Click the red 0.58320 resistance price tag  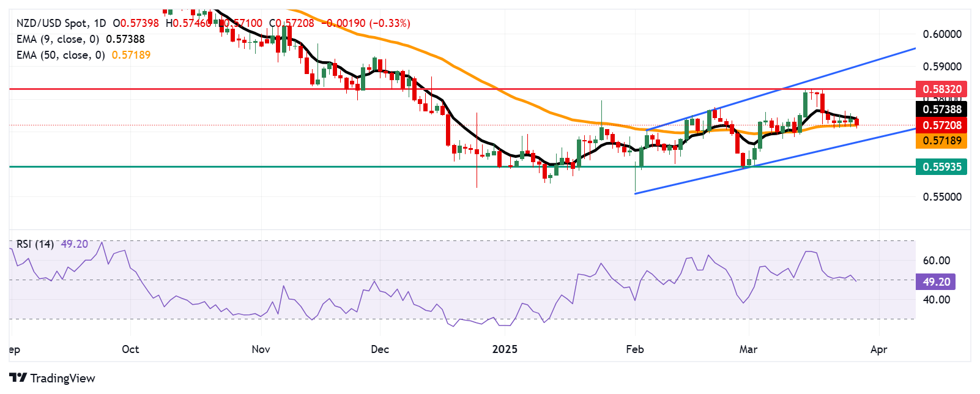pyautogui.click(x=941, y=89)
